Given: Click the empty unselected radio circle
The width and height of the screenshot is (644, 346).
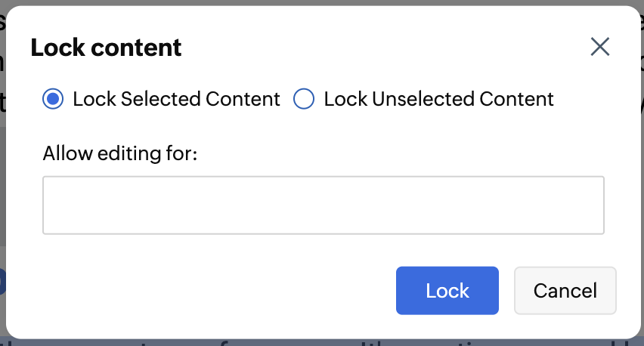Looking at the screenshot, I should [x=303, y=99].
